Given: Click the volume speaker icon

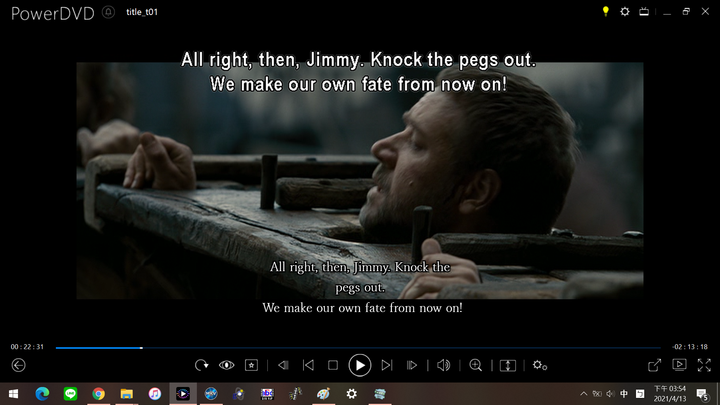Looking at the screenshot, I should coord(443,365).
